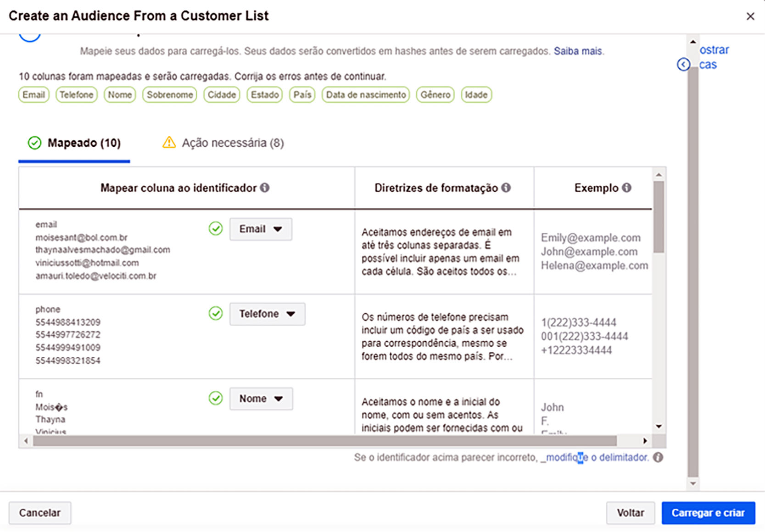Click the Gênero mapped column tag
This screenshot has width=765, height=532.
point(436,94)
